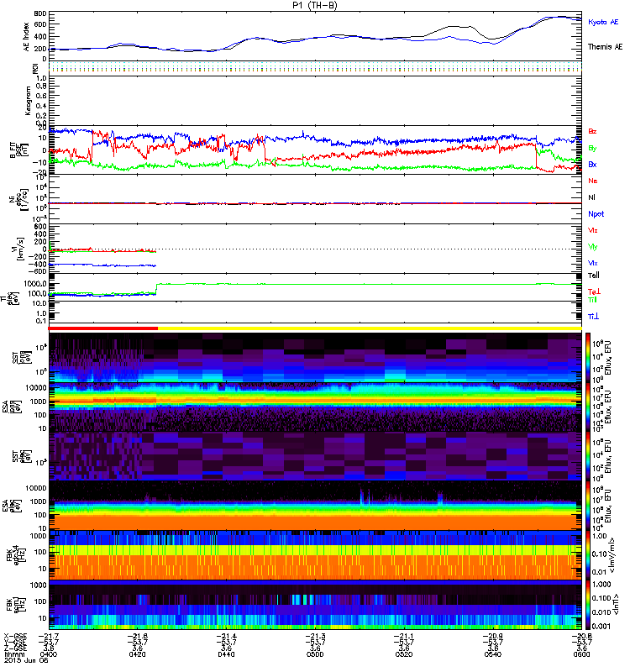Click the 0500 time axis label
The height and width of the screenshot is (672, 630).
tap(315, 654)
